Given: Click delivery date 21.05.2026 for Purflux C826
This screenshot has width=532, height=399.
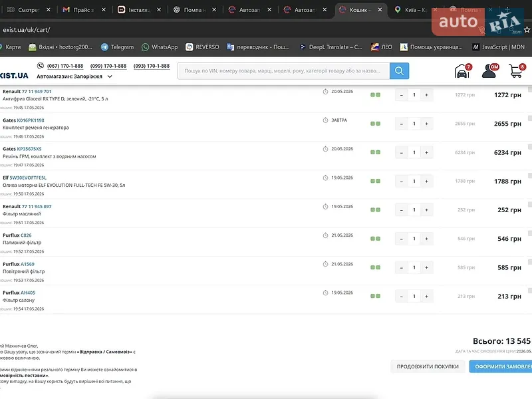Looking at the screenshot, I should pyautogui.click(x=342, y=235).
